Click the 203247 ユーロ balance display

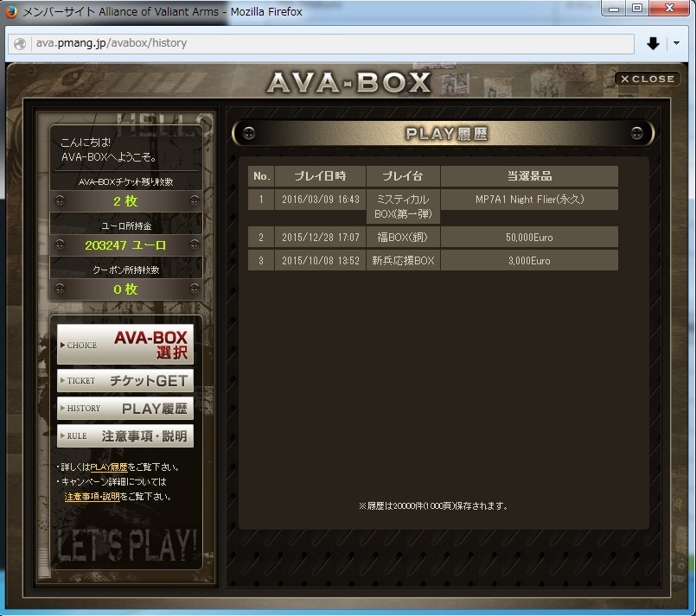[125, 245]
